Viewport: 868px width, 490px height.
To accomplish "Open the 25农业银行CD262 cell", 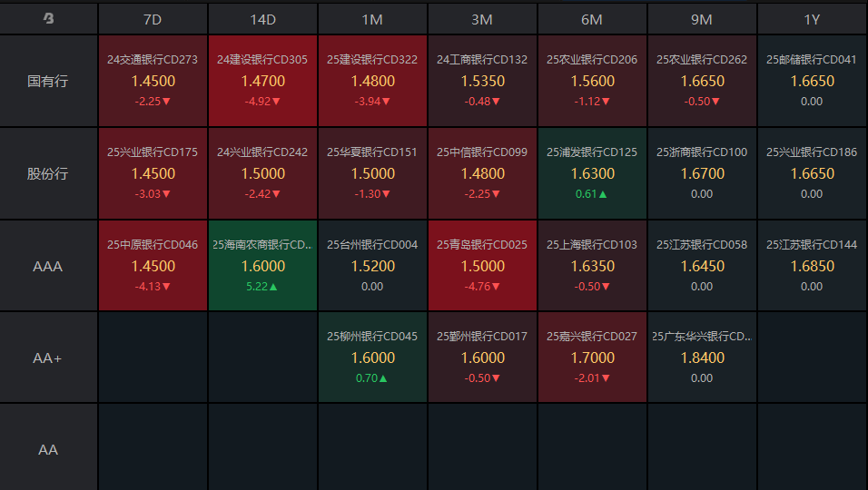I will (x=702, y=81).
